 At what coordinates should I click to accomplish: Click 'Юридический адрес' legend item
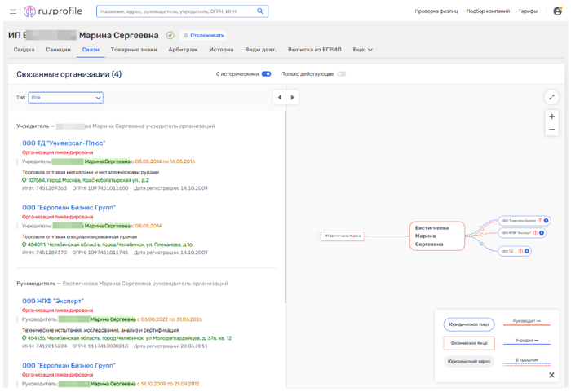point(469,361)
